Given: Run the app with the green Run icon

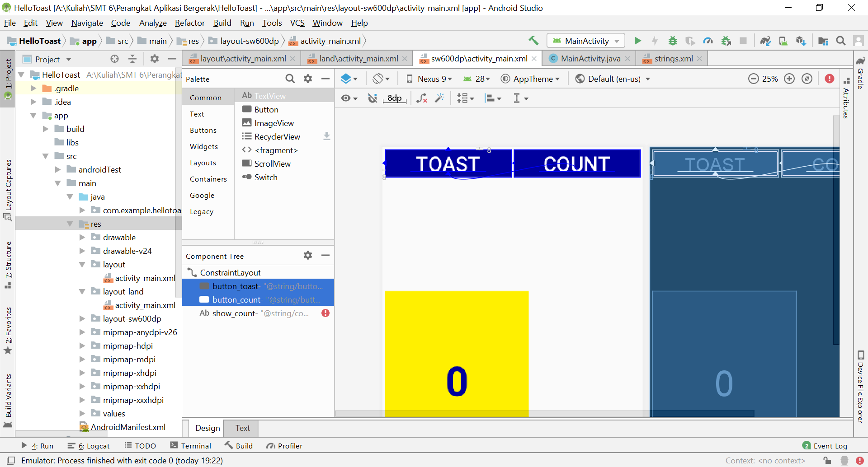Looking at the screenshot, I should [x=637, y=41].
